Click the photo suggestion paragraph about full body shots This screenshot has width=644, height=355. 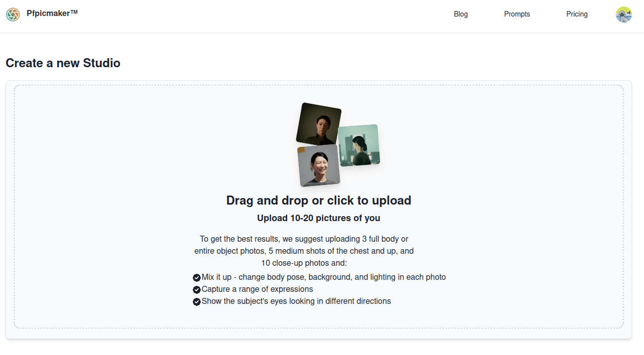click(x=304, y=251)
